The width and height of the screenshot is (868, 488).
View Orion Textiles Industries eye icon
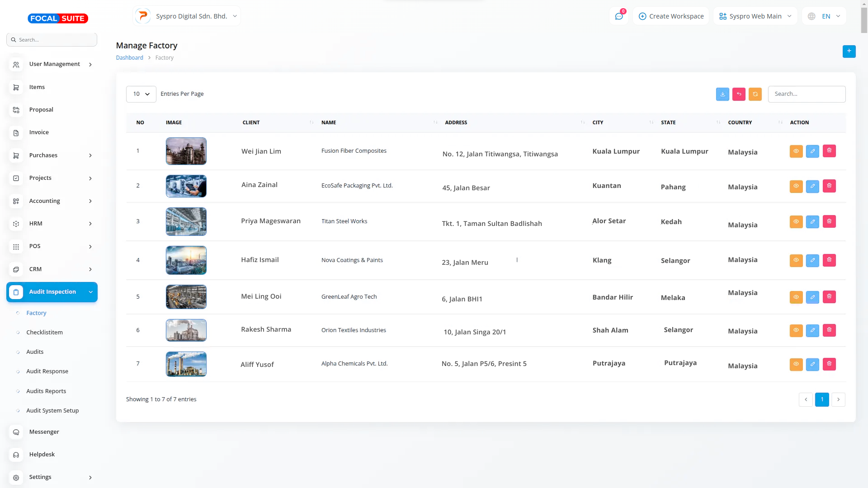(x=796, y=330)
